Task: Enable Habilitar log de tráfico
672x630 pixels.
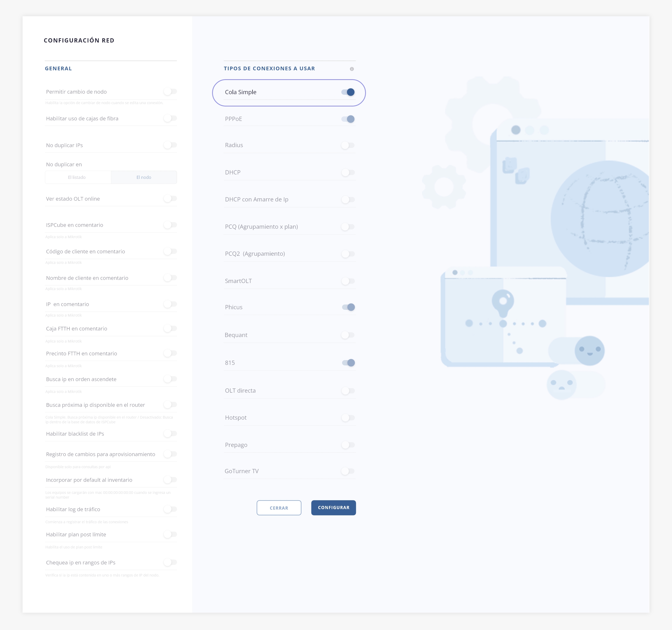Action: [170, 509]
